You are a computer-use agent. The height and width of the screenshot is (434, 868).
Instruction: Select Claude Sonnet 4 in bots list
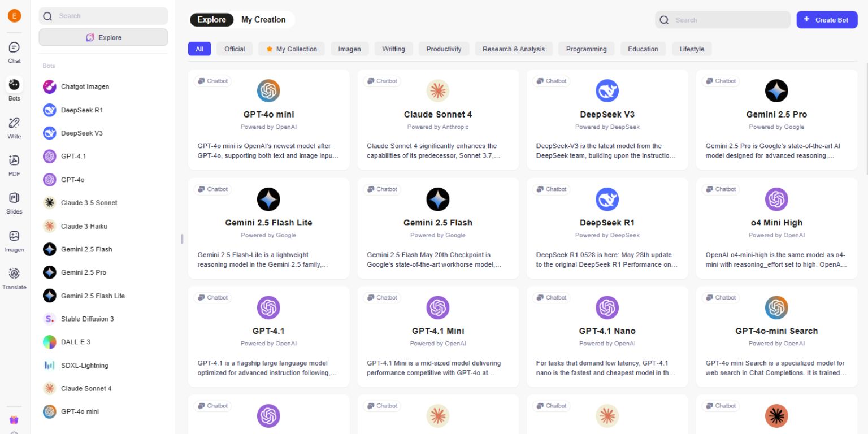[103, 388]
